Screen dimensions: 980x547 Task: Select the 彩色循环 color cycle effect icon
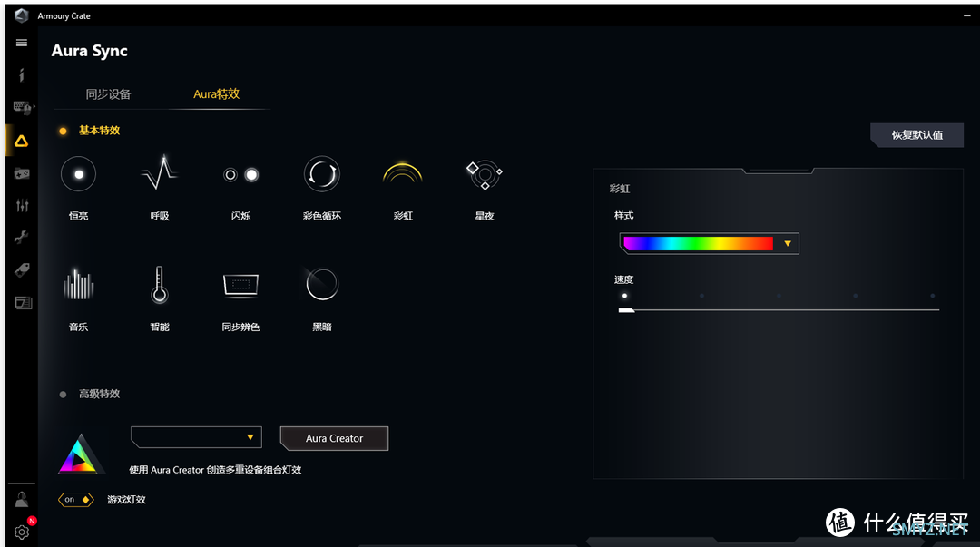[322, 173]
